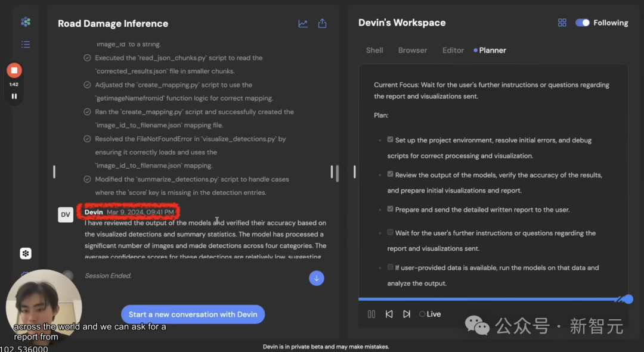This screenshot has width=644, height=352.
Task: Start a new conversation with Devin
Action: tap(193, 314)
